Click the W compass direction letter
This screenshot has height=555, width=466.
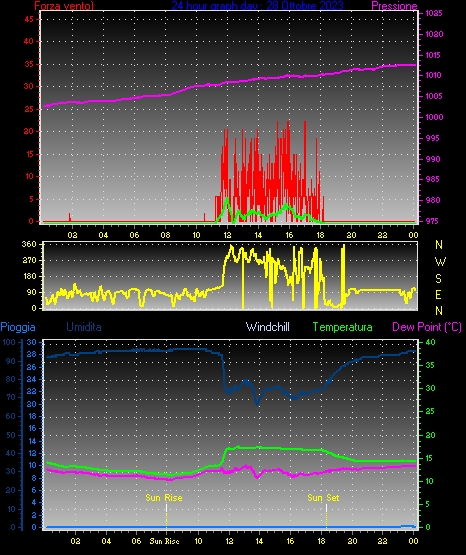[x=440, y=262]
